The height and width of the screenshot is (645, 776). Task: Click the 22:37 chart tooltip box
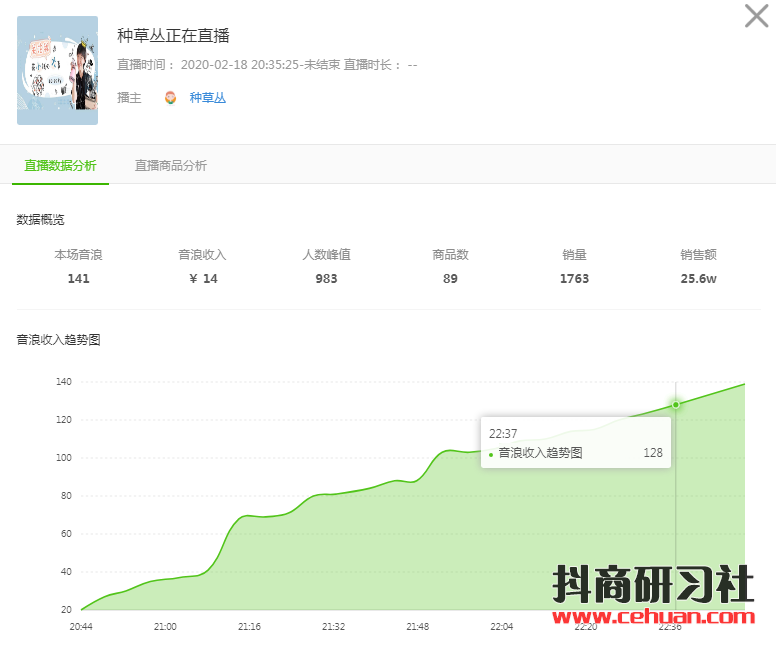tap(575, 442)
